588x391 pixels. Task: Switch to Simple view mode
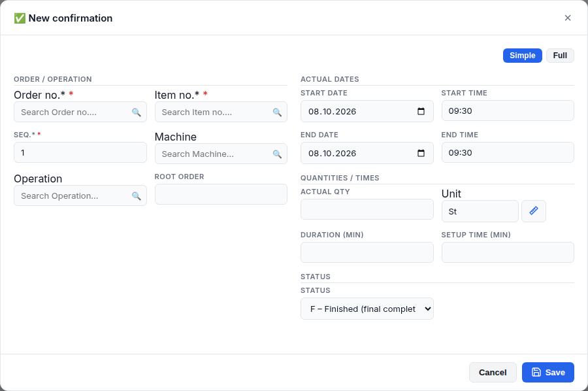[523, 56]
